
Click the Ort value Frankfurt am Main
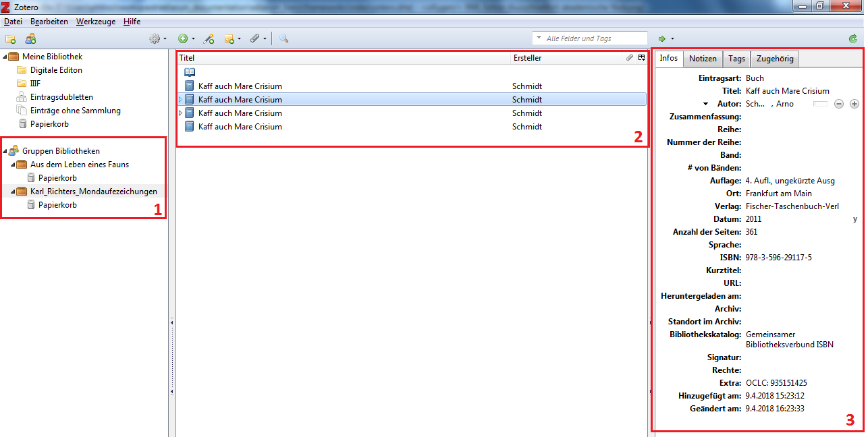(x=779, y=194)
